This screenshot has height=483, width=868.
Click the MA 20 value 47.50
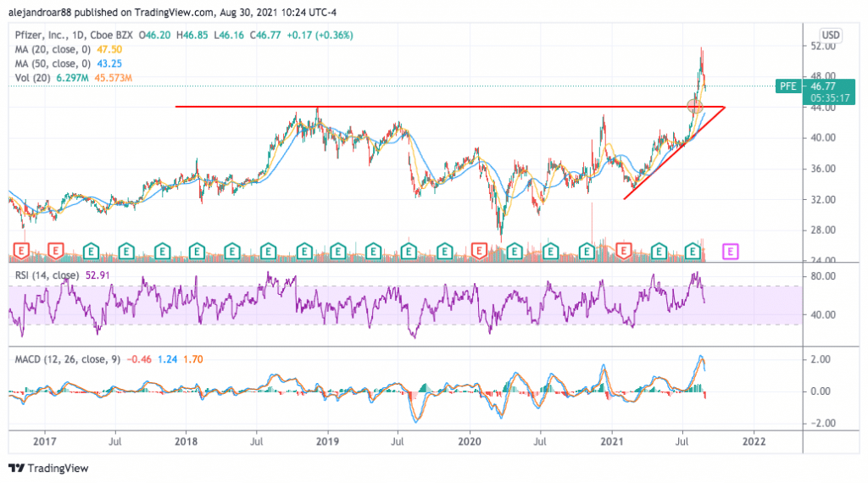(x=109, y=49)
